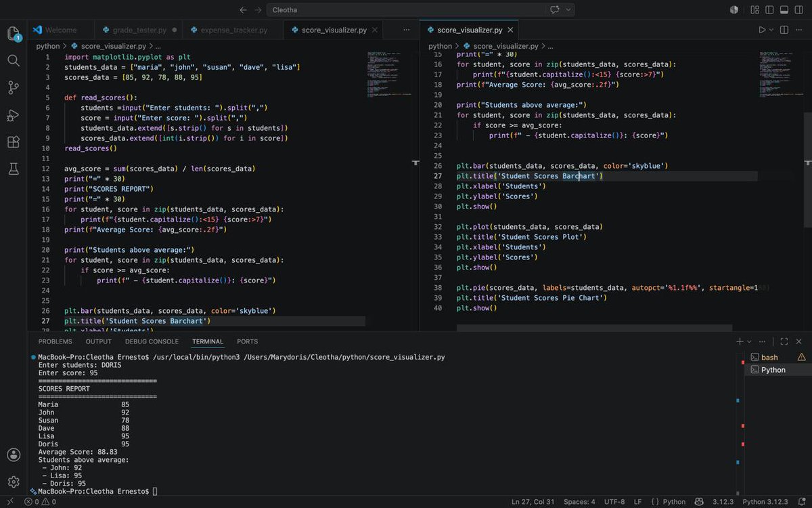Go back using the navigation arrow
The image size is (812, 508).
point(244,10)
